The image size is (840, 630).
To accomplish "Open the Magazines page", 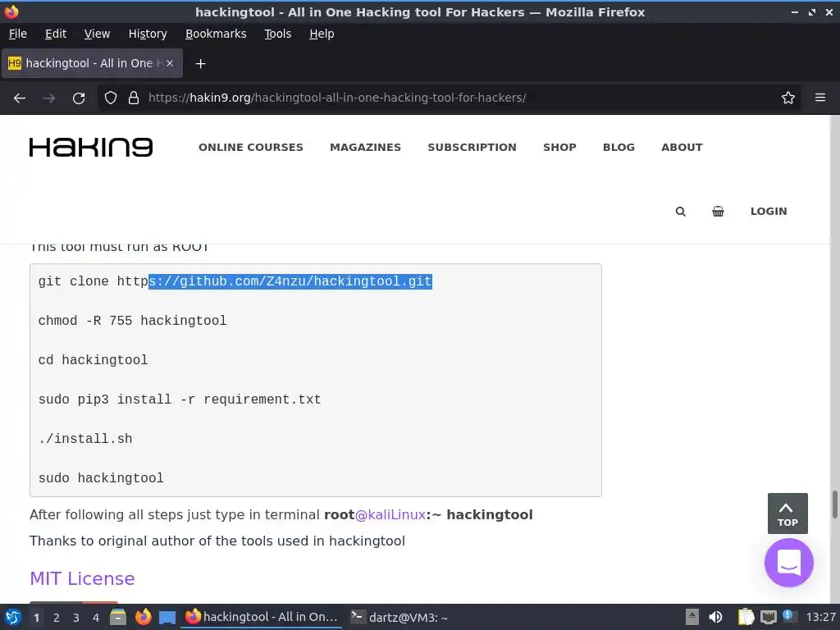I will click(365, 148).
